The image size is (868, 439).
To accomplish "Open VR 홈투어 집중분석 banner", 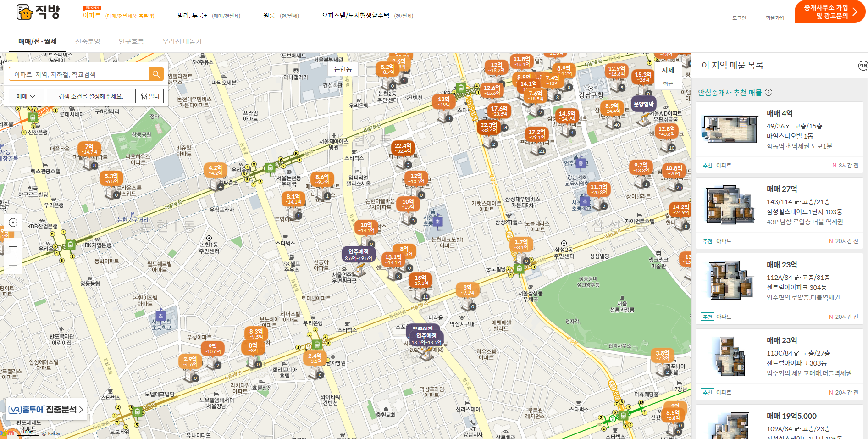I will [x=46, y=410].
